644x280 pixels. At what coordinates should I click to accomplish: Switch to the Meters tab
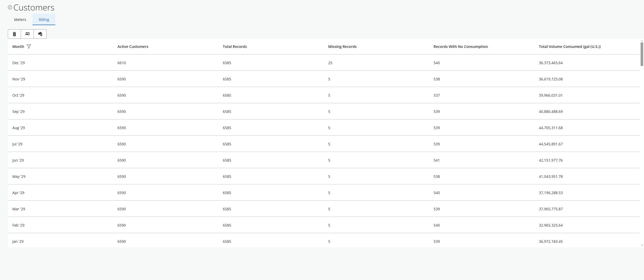[x=20, y=20]
